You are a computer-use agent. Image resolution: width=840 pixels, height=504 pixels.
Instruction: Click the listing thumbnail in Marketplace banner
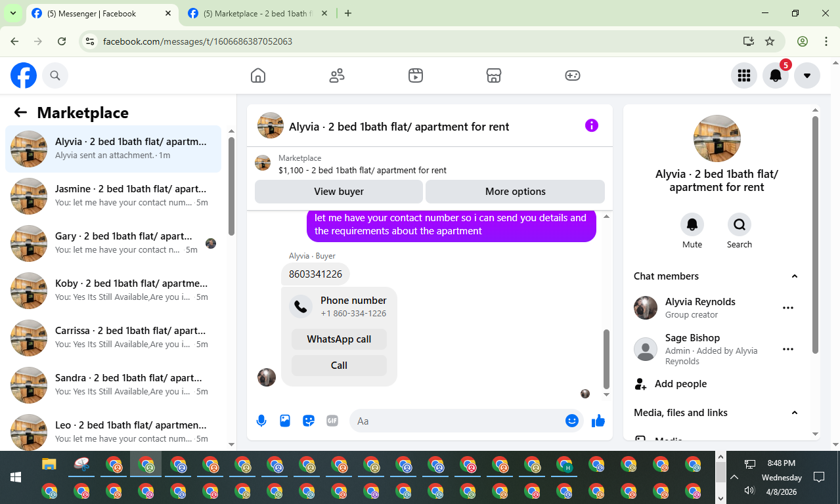(263, 163)
